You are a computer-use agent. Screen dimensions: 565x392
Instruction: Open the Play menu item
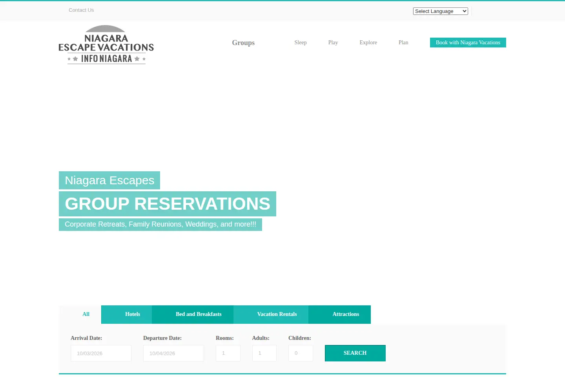(x=333, y=42)
